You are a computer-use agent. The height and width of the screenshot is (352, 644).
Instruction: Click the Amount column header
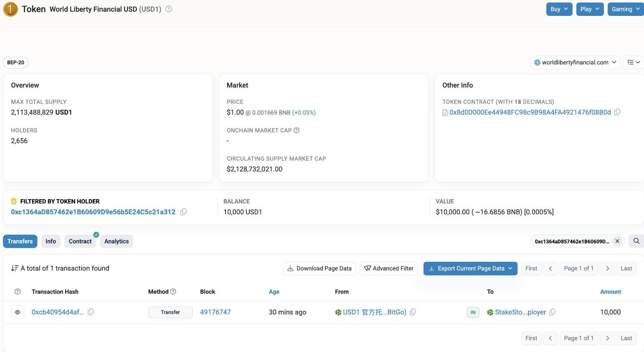(x=611, y=291)
